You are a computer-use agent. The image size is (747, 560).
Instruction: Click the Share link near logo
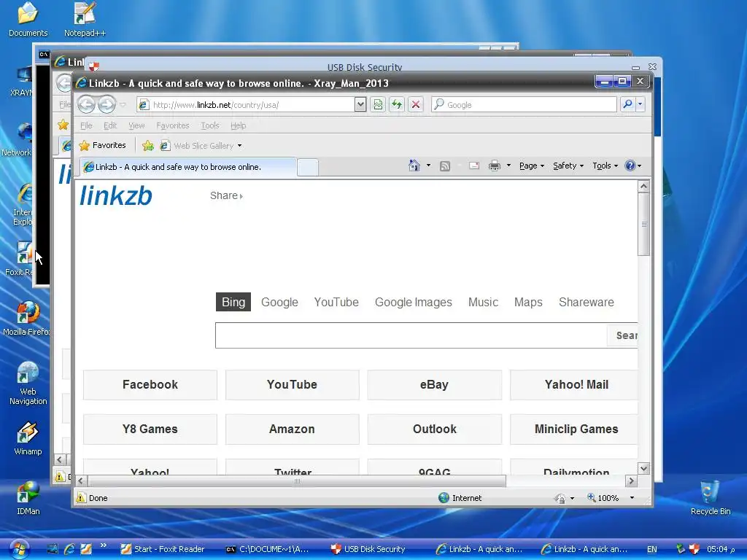tap(226, 195)
